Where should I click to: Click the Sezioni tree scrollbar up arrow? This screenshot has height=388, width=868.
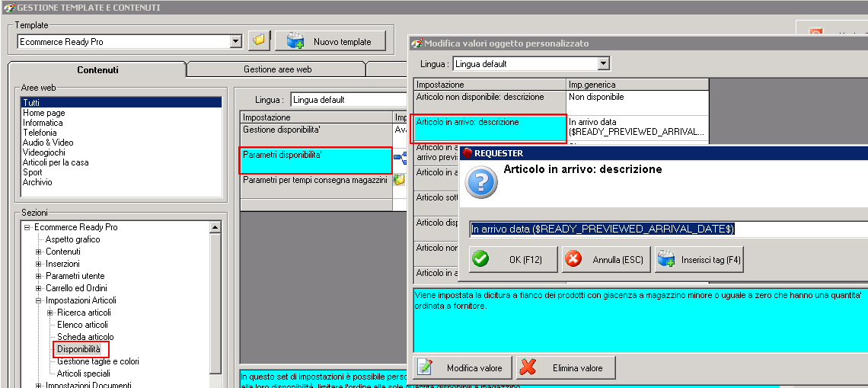pos(215,226)
